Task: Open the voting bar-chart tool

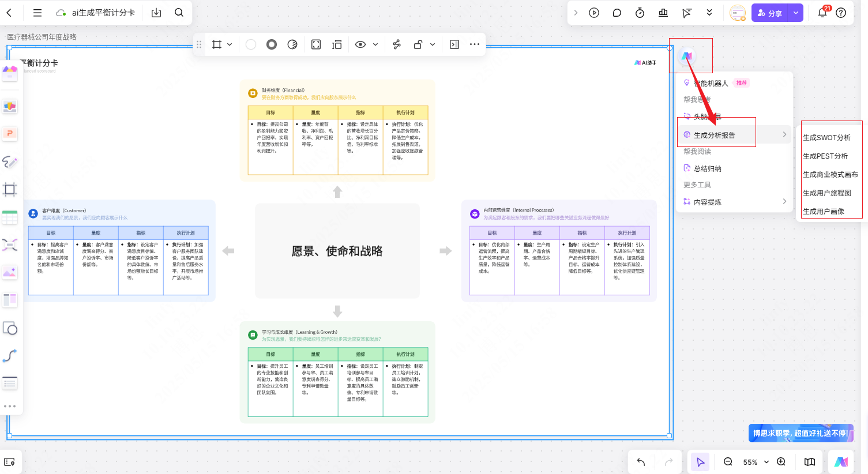Action: pos(663,13)
